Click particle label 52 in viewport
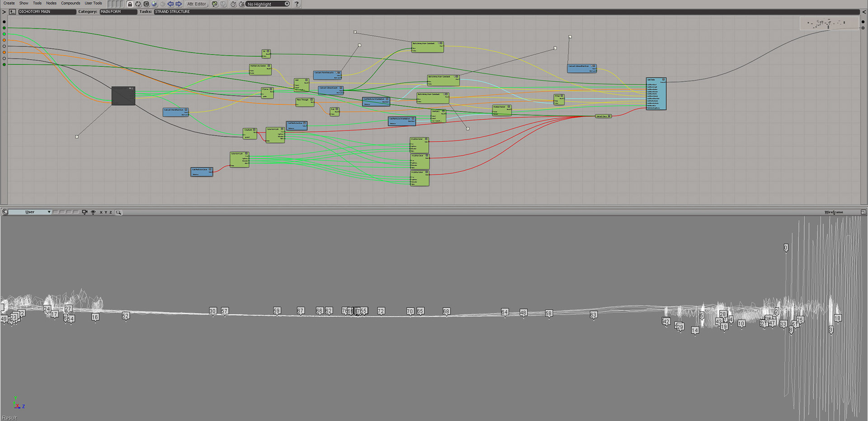The height and width of the screenshot is (421, 868). click(126, 316)
